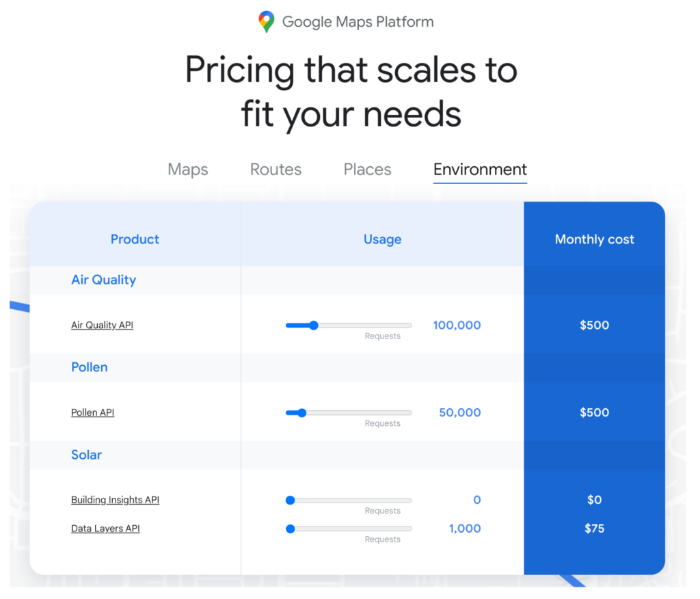Click the Pollen API slider handle
This screenshot has height=599, width=700.
[301, 413]
